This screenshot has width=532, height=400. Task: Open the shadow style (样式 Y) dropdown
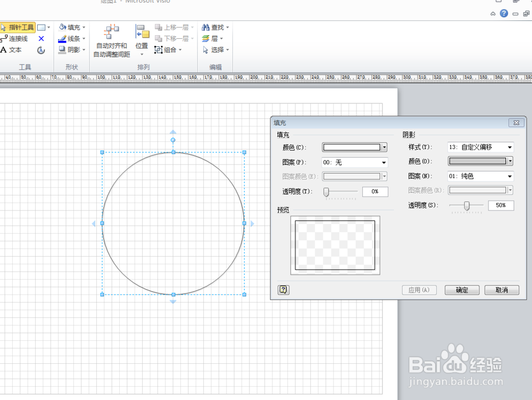tap(480, 147)
